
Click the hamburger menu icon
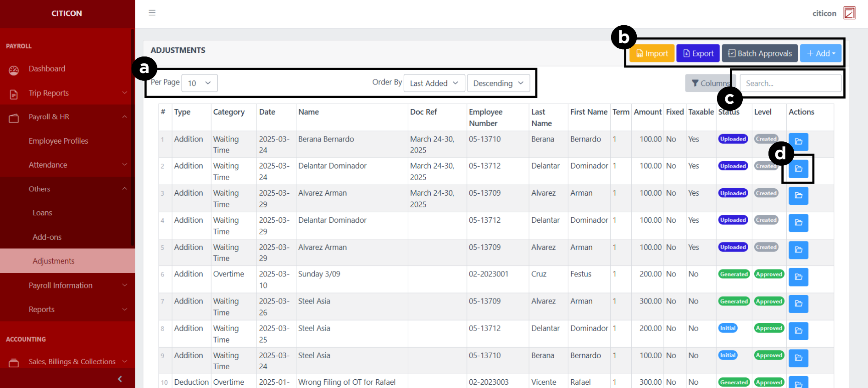[152, 13]
